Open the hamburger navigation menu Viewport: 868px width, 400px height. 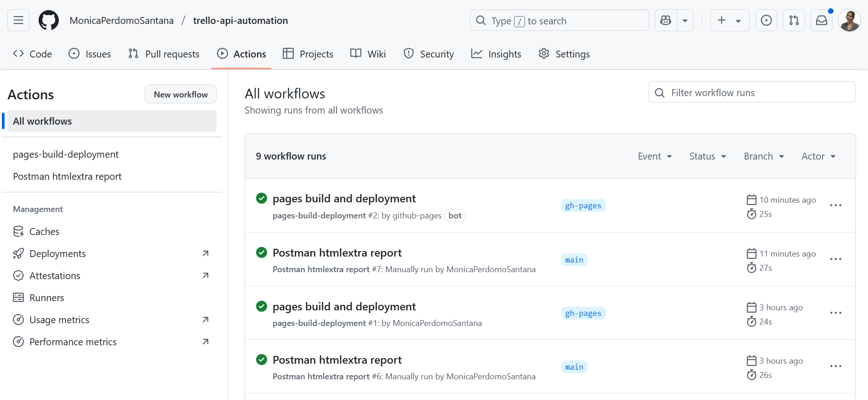coord(18,20)
